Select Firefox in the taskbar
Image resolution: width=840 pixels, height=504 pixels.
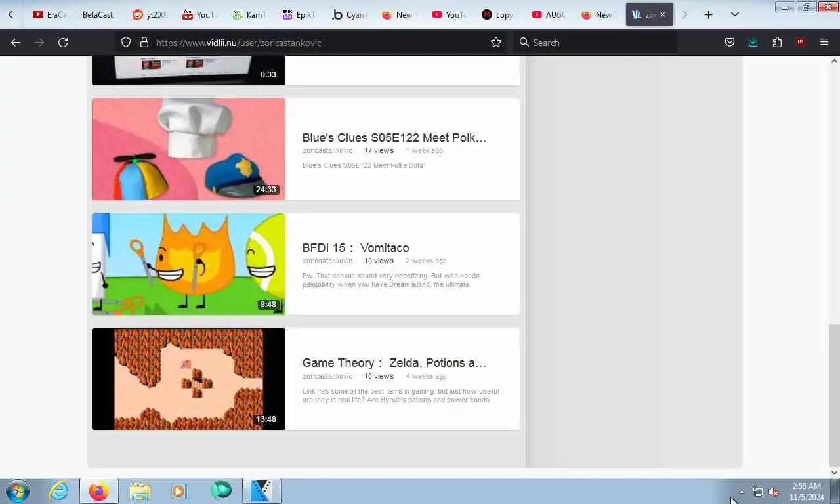tap(99, 491)
